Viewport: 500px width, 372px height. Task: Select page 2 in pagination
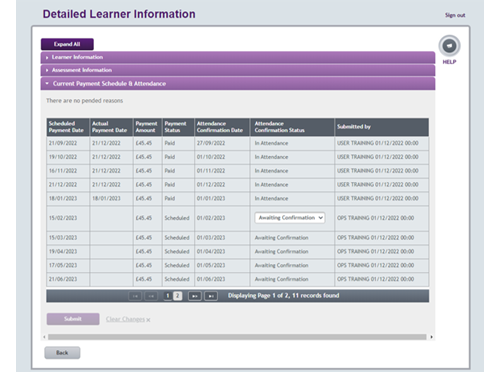178,296
